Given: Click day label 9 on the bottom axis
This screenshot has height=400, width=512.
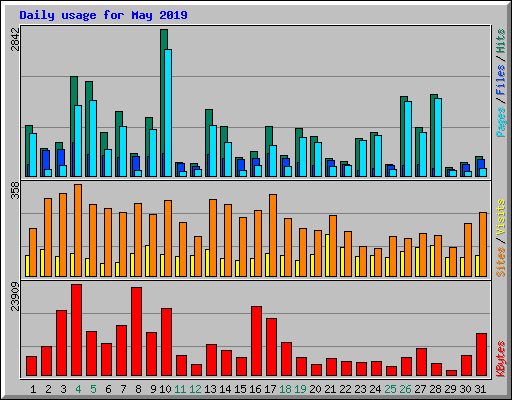Looking at the screenshot, I should coord(153,389).
